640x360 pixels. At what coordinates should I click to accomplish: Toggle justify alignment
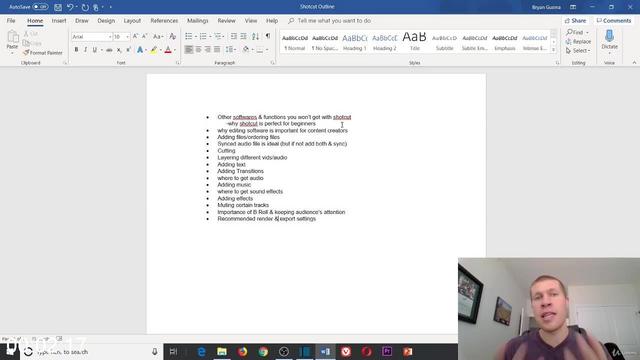(x=217, y=49)
